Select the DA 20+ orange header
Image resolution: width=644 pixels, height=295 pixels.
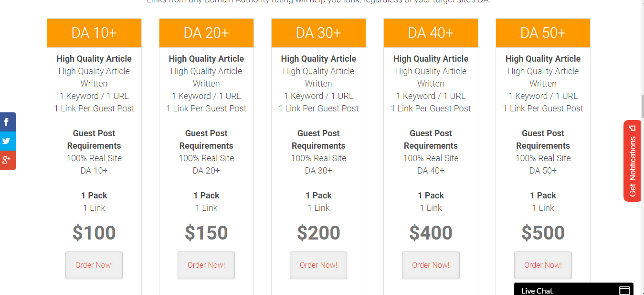206,33
